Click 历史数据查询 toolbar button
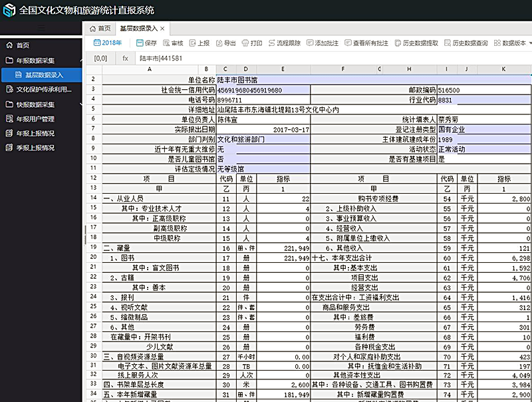This screenshot has width=532, height=402. pyautogui.click(x=466, y=43)
